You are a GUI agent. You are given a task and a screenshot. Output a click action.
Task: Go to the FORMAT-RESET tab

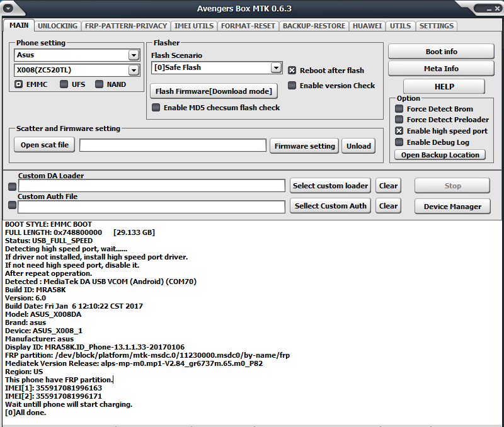point(248,26)
